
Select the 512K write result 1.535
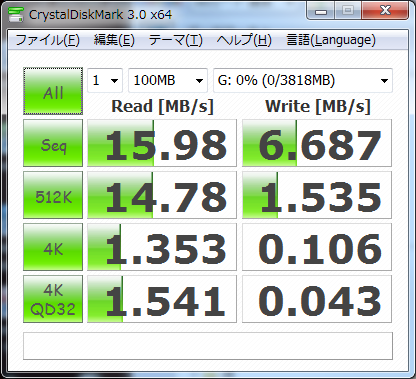point(317,195)
